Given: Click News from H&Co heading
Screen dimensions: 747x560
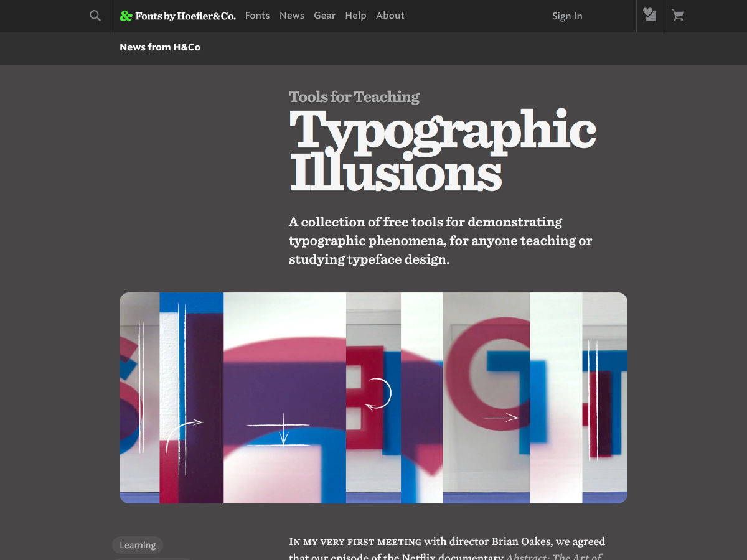Looking at the screenshot, I should pos(160,47).
